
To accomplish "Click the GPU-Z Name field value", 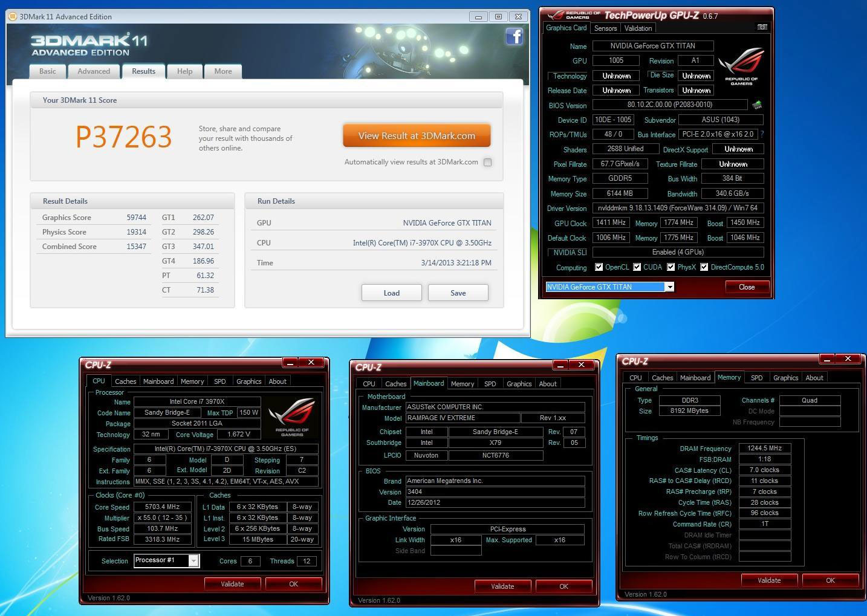I will coord(653,46).
